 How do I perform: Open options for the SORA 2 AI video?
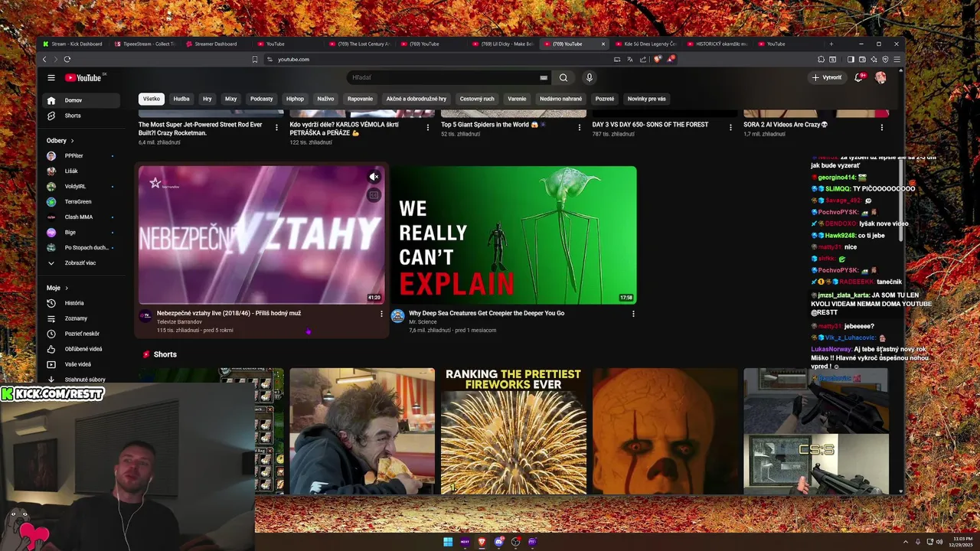[x=881, y=128]
